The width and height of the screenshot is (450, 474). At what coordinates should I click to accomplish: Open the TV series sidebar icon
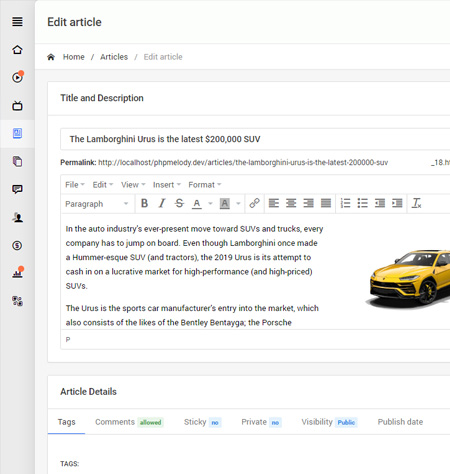[17, 106]
